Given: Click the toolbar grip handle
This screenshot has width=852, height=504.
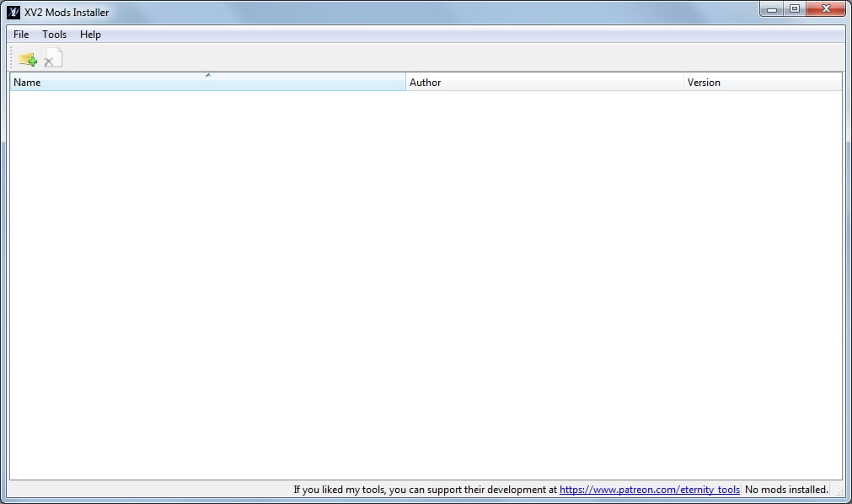Looking at the screenshot, I should [12, 57].
